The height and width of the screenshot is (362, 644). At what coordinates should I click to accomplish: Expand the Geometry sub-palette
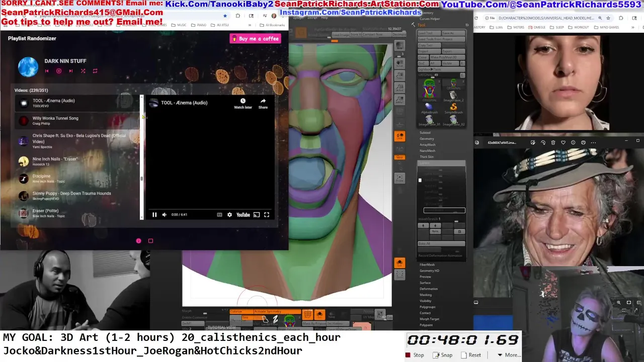point(427,139)
